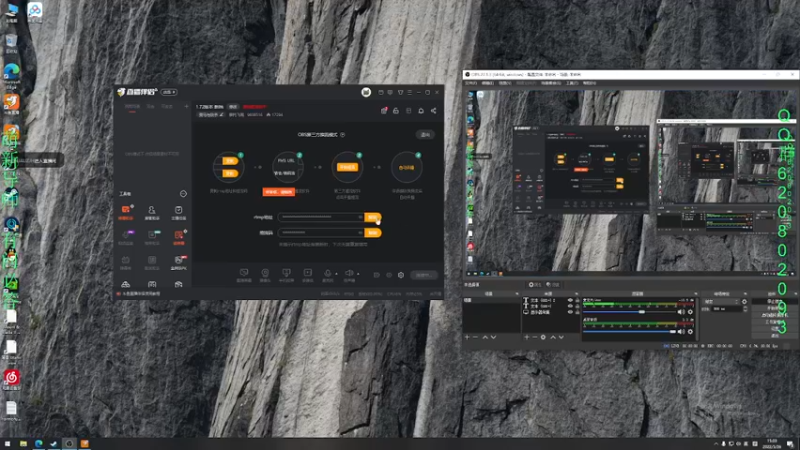The image size is (800, 450).
Task: Click the exit mode button at top right
Action: pos(425,135)
